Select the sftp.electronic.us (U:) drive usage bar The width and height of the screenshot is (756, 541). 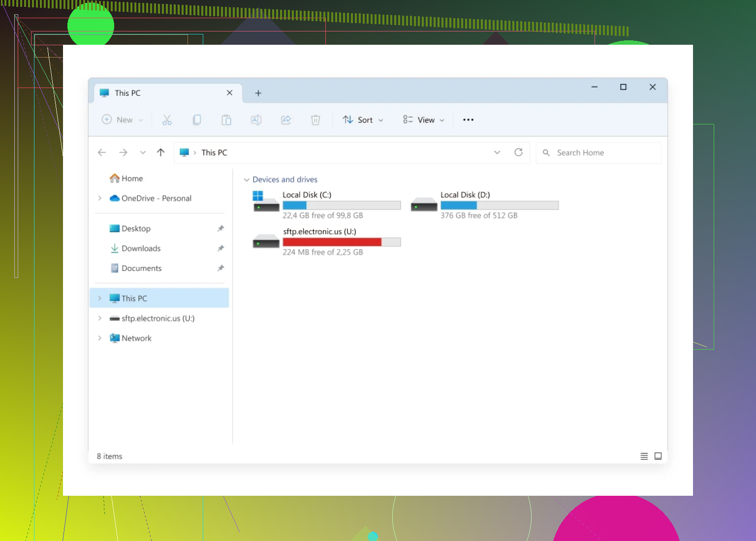[342, 242]
